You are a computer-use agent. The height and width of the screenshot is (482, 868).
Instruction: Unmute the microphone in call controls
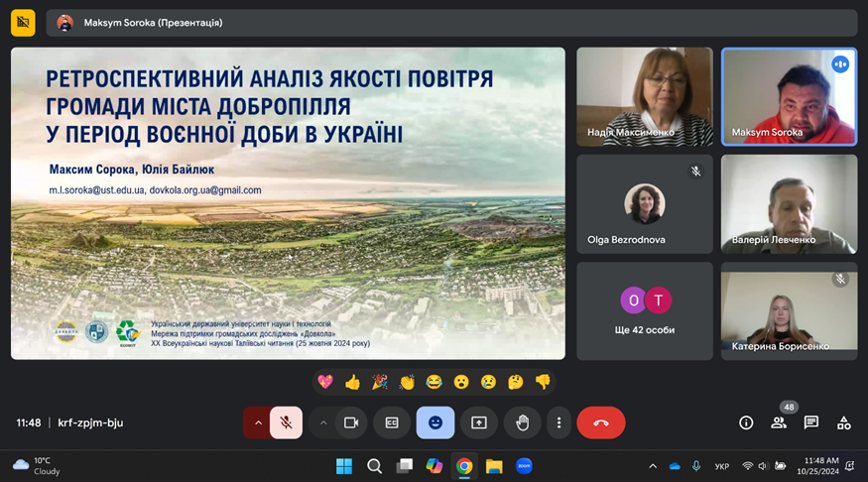pyautogui.click(x=286, y=422)
